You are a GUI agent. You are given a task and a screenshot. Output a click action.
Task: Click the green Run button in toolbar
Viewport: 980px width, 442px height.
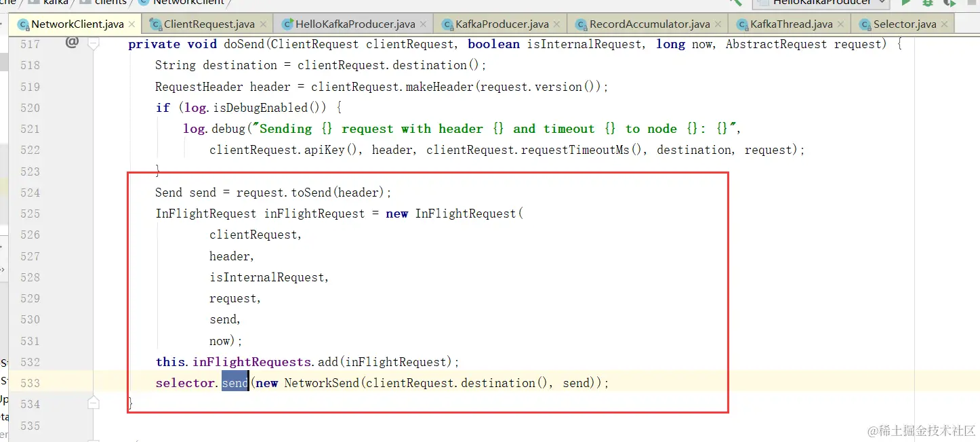click(x=905, y=3)
